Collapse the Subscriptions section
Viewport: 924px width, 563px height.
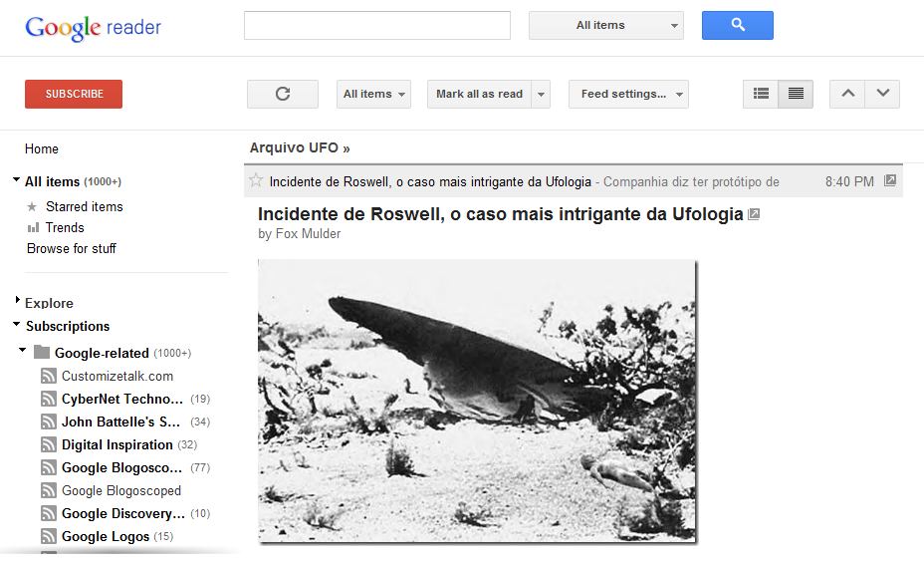(x=17, y=324)
